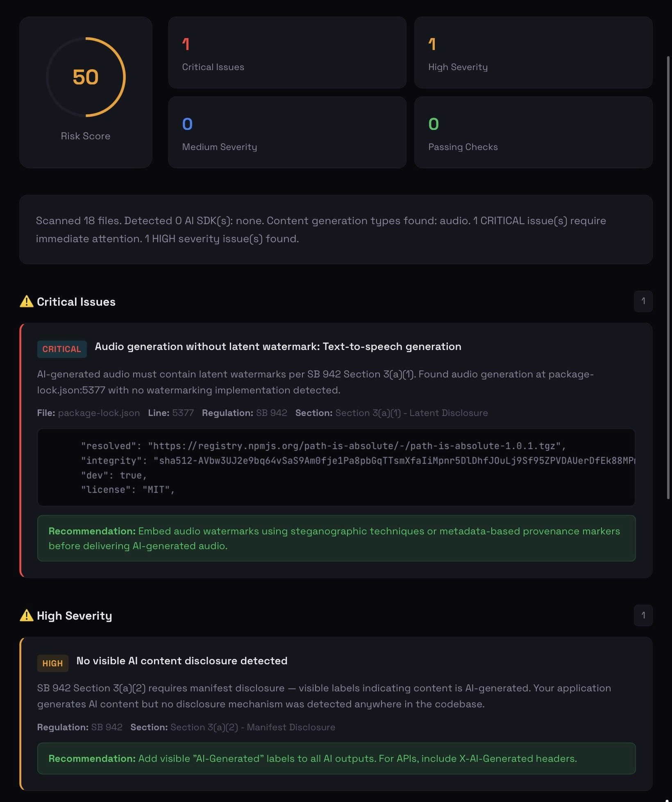Click the High Severity section count badge

643,616
